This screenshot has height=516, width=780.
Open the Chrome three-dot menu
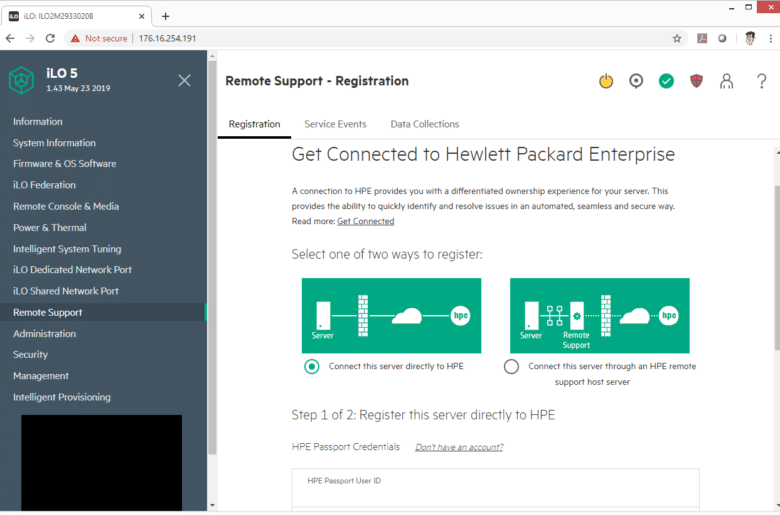pyautogui.click(x=771, y=38)
